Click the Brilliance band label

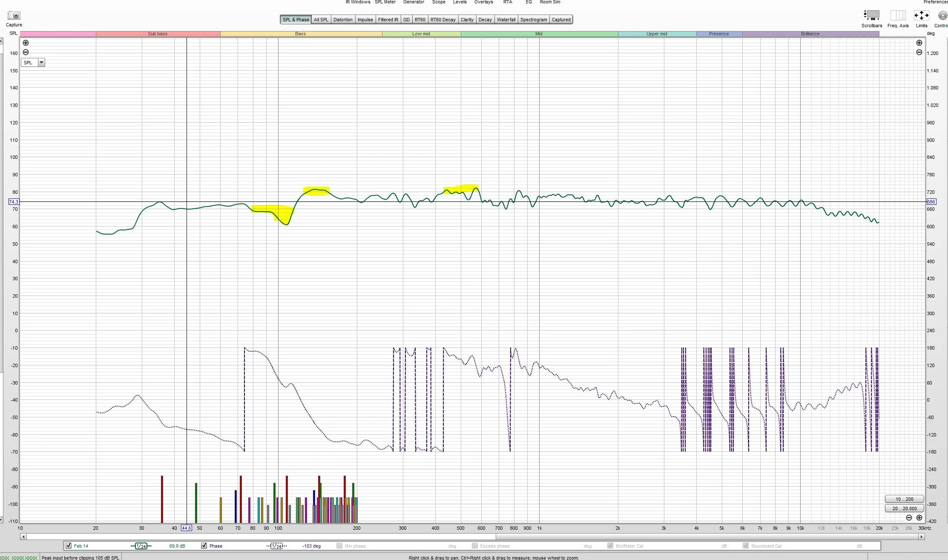[x=810, y=34]
